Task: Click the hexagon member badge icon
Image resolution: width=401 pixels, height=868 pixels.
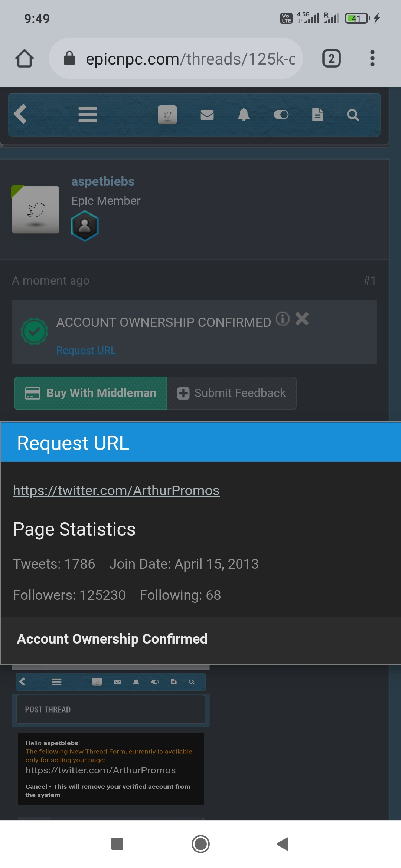Action: (x=85, y=226)
